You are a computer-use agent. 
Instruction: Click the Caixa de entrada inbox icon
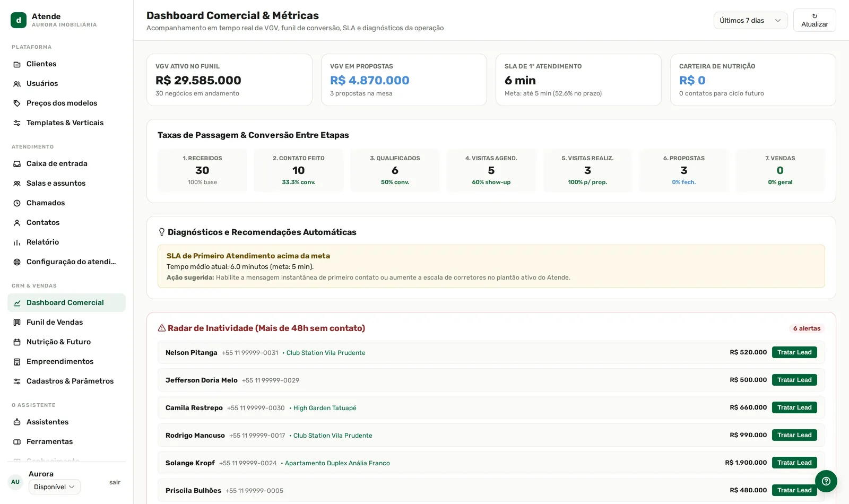click(x=17, y=164)
